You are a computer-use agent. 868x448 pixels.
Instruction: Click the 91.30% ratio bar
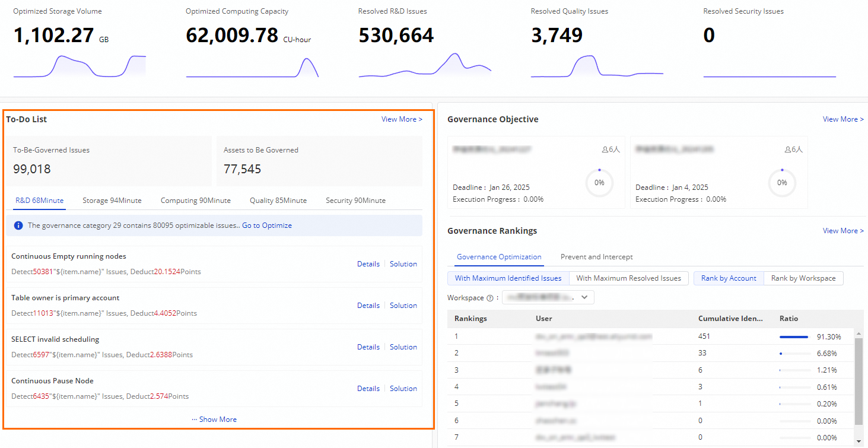[x=794, y=337]
